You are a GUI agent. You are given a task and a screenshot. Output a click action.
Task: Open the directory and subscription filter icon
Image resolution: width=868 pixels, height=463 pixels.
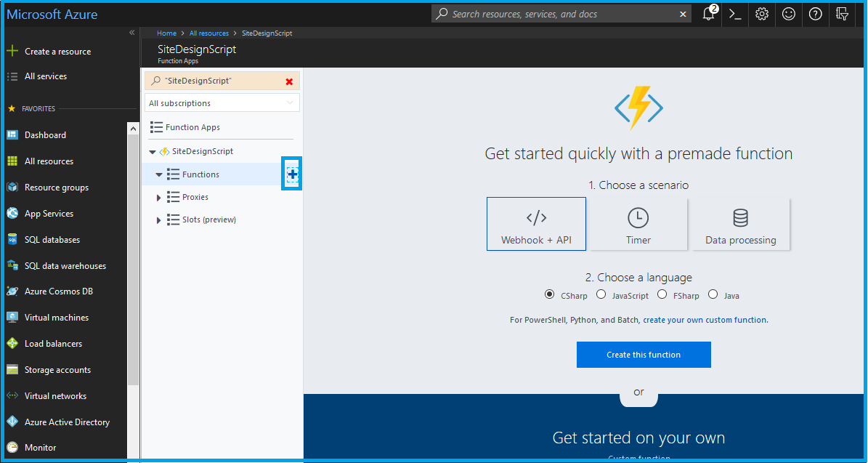pyautogui.click(x=842, y=15)
